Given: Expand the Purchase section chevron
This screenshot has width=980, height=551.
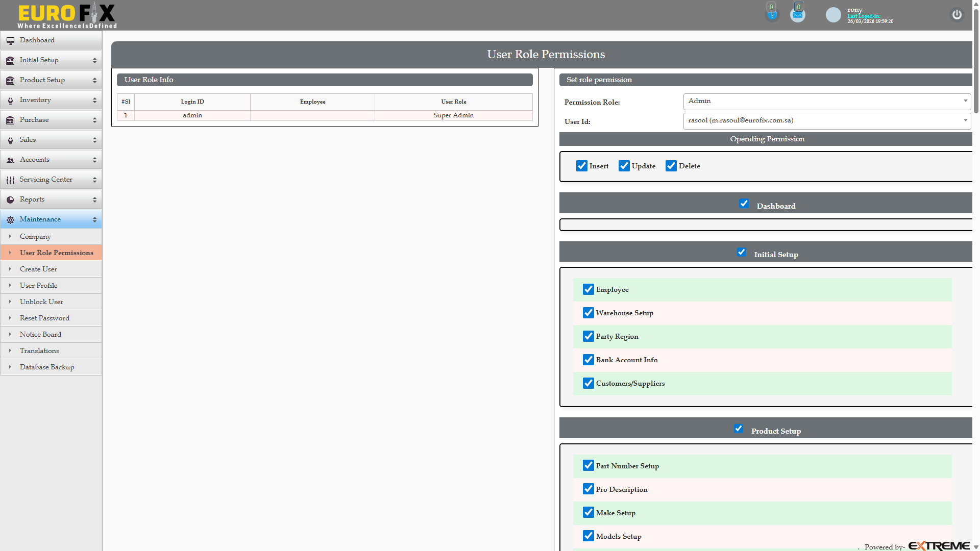Looking at the screenshot, I should (94, 120).
